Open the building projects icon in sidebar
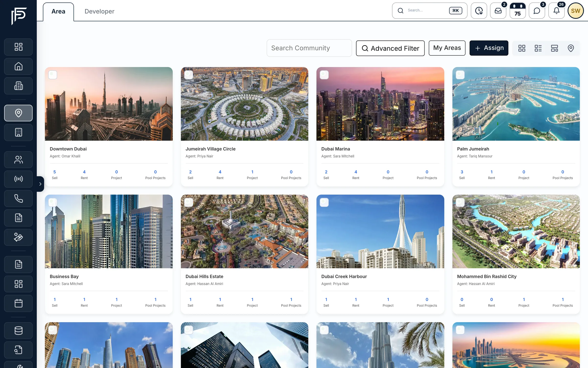 (18, 86)
